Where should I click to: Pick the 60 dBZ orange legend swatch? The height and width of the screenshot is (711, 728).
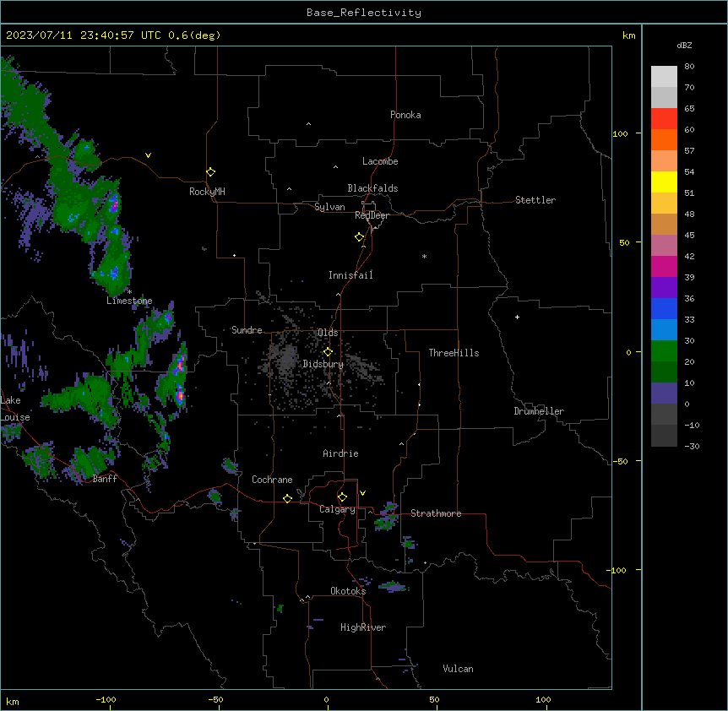point(664,139)
